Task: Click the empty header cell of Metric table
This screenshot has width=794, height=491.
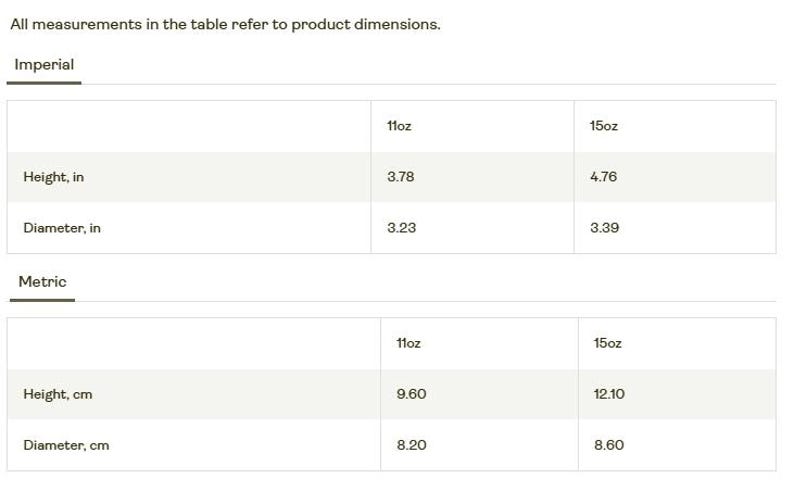Action: tap(194, 344)
